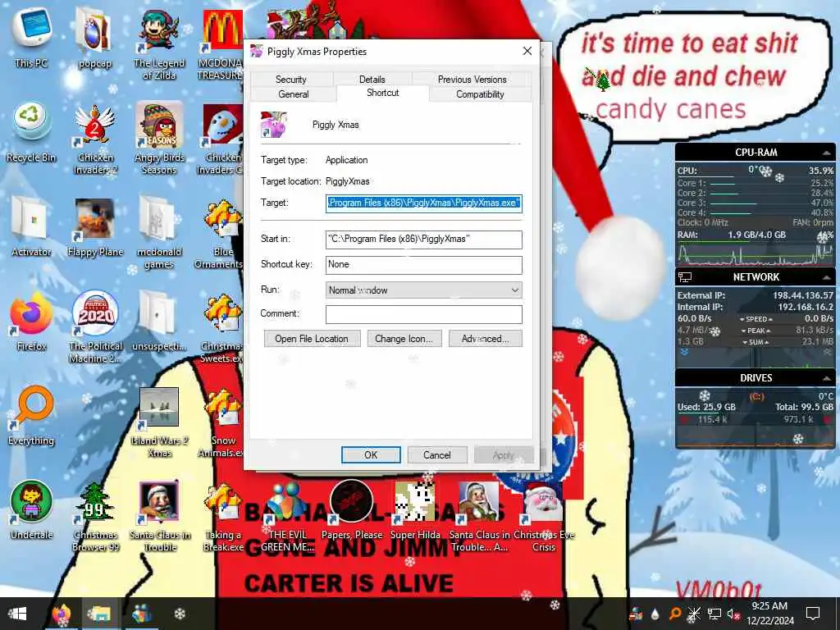Open the notification center icon
Image resolution: width=840 pixels, height=630 pixels.
(813, 614)
